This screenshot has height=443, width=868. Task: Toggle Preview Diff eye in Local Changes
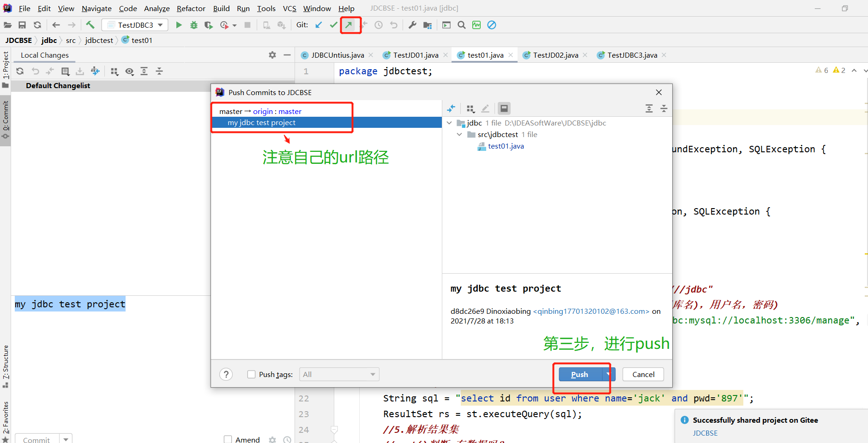tap(130, 71)
